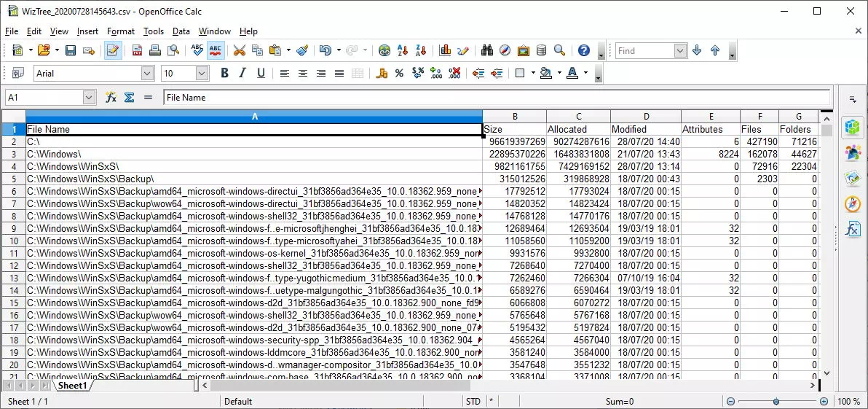Insert a chart using the Chart icon
Image resolution: width=868 pixels, height=409 pixels.
[x=445, y=50]
